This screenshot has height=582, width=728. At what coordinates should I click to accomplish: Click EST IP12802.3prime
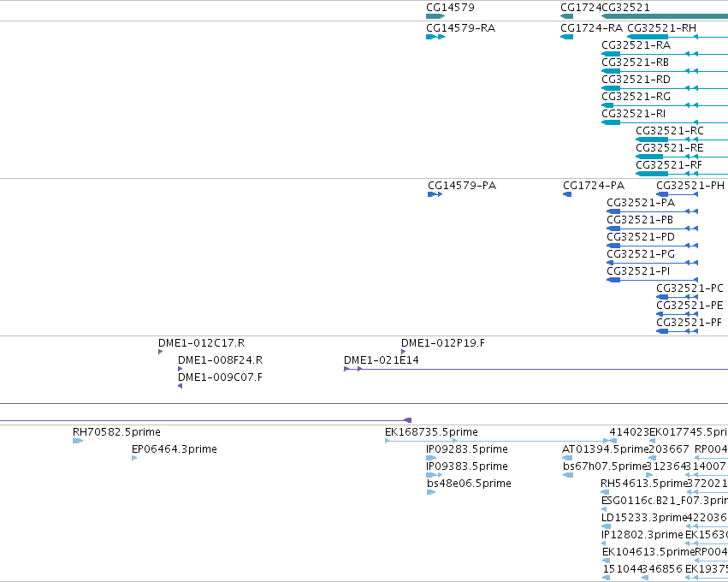[642, 536]
